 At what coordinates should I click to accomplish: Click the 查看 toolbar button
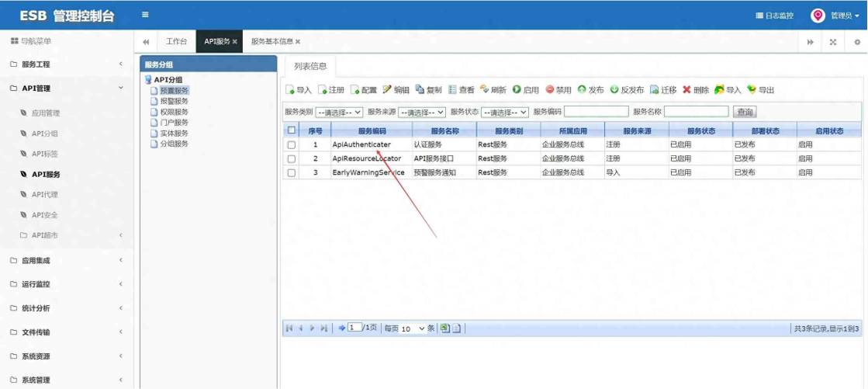461,90
